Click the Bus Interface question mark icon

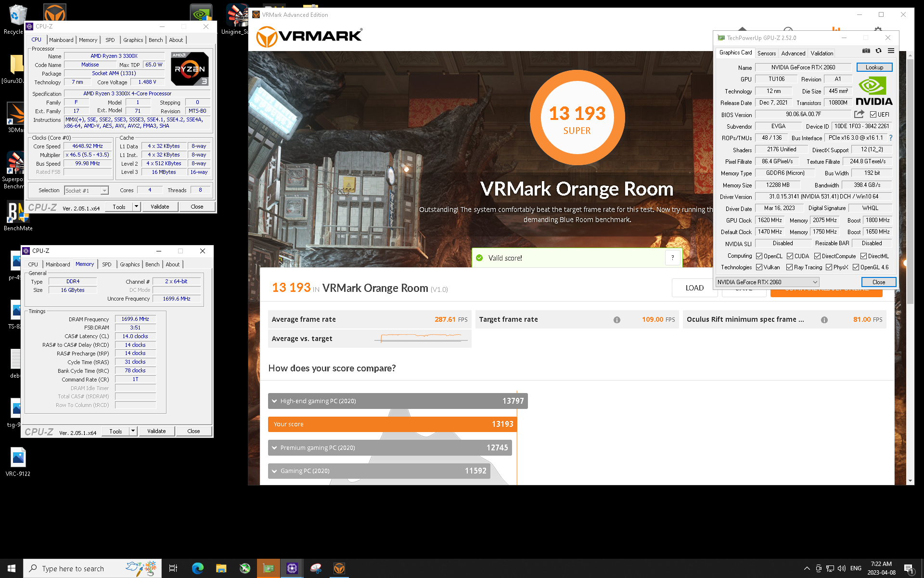(890, 138)
